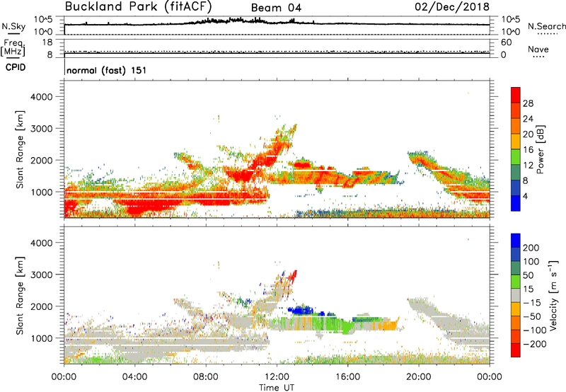
Task: Click the 'N.Search' legend label
Action: (546, 26)
